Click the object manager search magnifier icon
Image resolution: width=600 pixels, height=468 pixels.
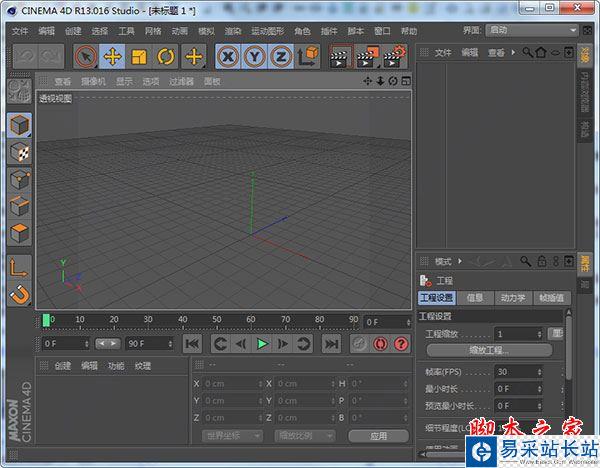(528, 52)
